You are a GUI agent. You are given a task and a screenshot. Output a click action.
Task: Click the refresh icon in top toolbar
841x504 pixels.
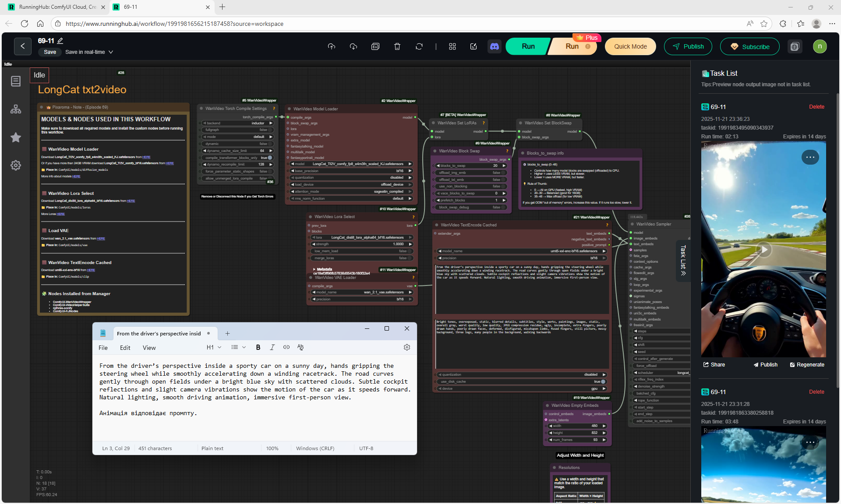click(419, 46)
